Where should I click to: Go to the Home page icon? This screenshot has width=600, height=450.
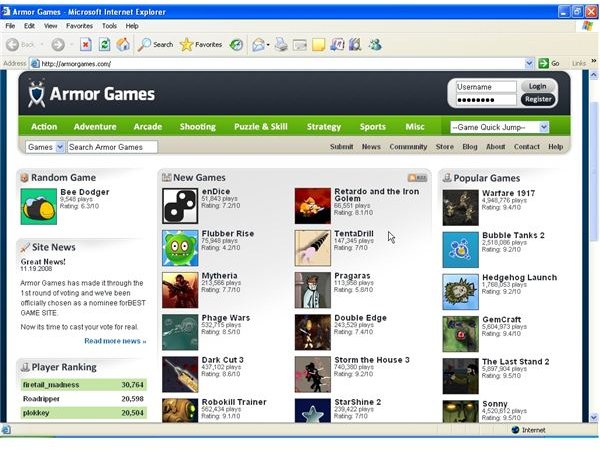(x=123, y=45)
